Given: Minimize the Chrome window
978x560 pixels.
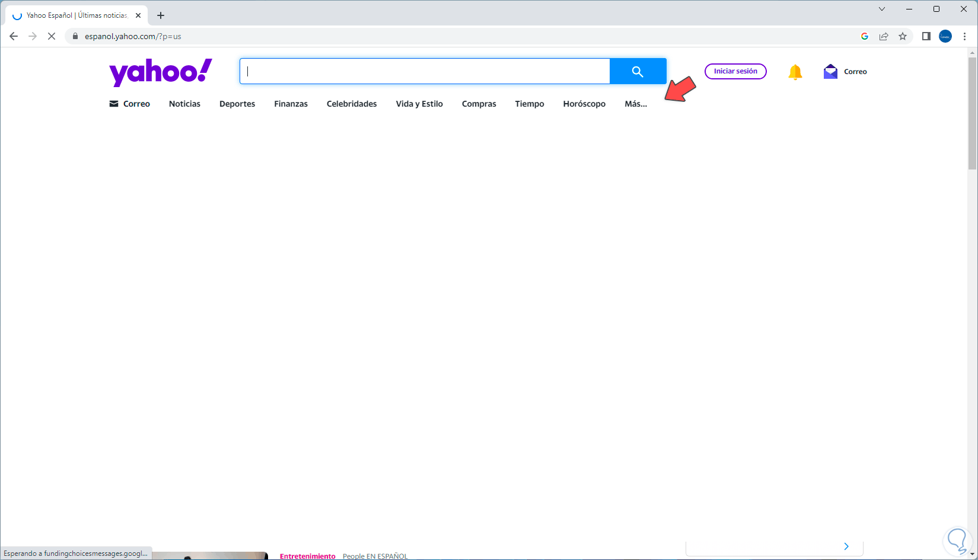Looking at the screenshot, I should pyautogui.click(x=909, y=9).
